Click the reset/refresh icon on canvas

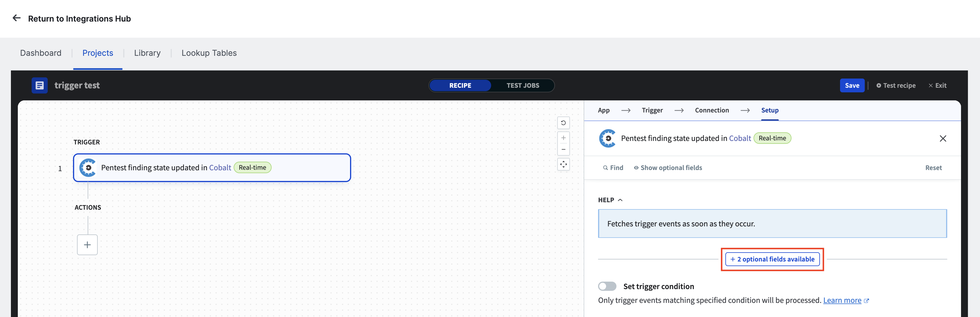click(562, 124)
